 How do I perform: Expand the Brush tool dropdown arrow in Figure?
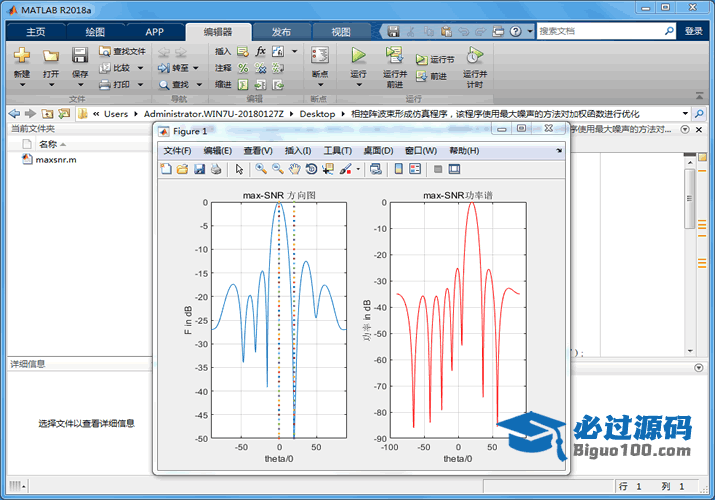click(358, 169)
